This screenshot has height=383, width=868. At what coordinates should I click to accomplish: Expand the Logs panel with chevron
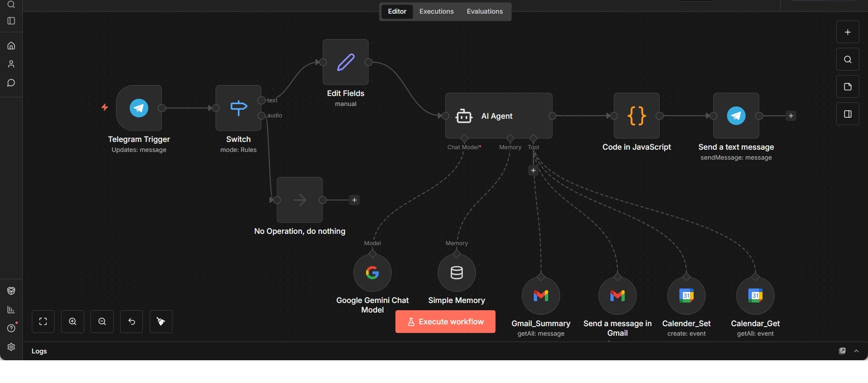[857, 351]
